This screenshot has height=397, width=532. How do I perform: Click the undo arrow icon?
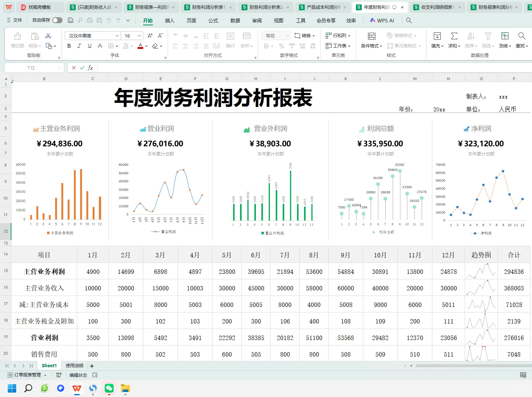[x=109, y=20]
